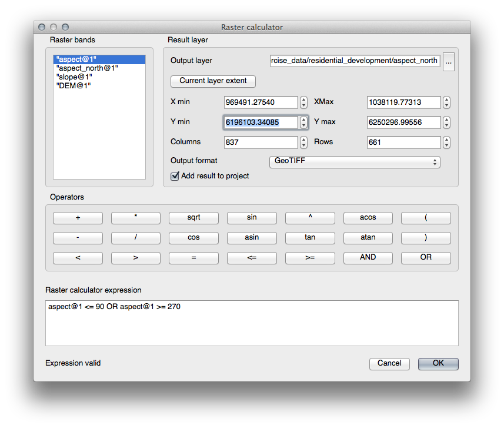Insert the "<=" comparison operator

pyautogui.click(x=252, y=257)
